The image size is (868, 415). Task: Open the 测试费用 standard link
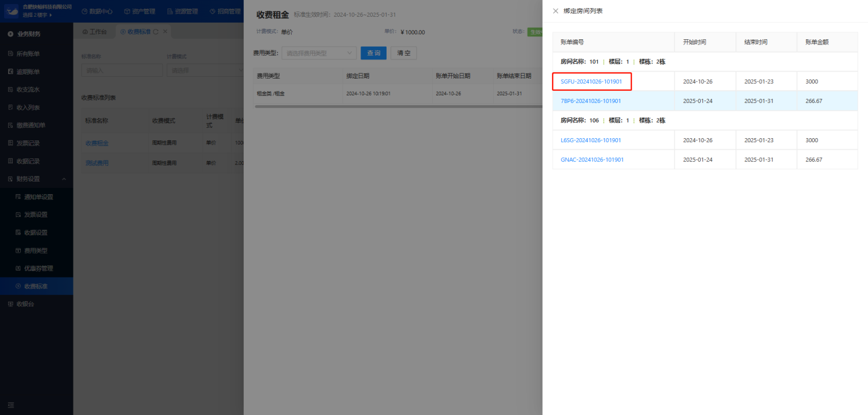97,163
